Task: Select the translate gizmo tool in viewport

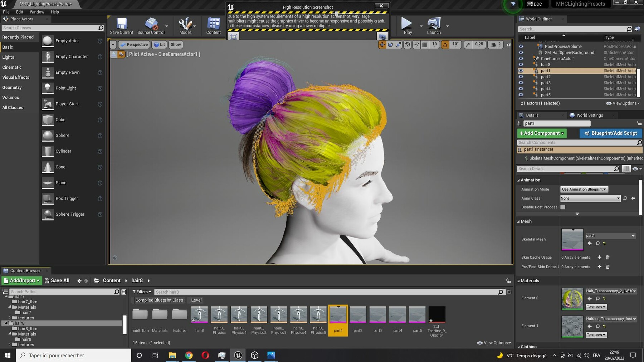Action: [x=382, y=45]
